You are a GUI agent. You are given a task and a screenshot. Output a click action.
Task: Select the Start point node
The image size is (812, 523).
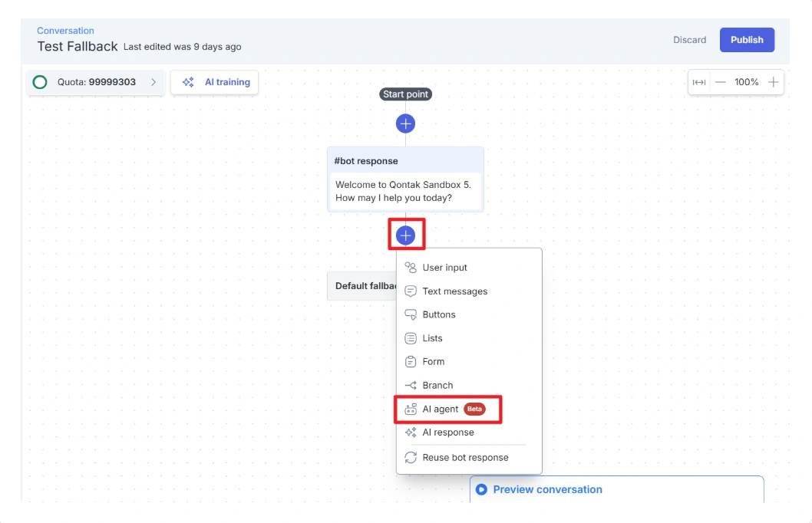405,94
